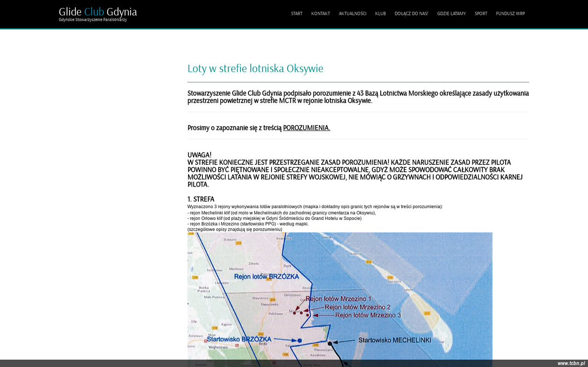Viewport: 588px width, 367px height.
Task: Open the GDZIE LATAMY menu item
Action: [x=451, y=14]
